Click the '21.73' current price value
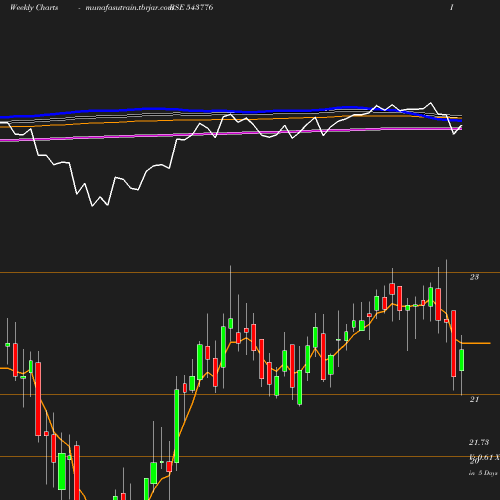 pyautogui.click(x=479, y=442)
